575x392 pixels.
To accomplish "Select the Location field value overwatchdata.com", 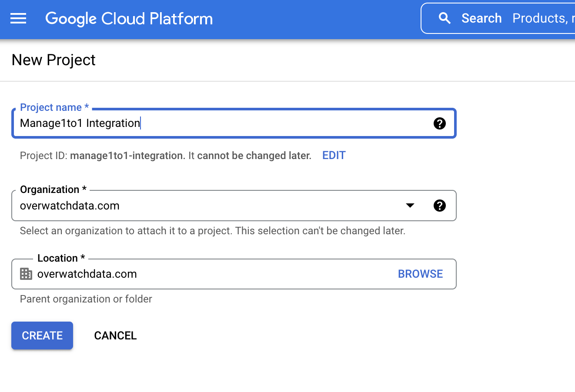I will pos(87,274).
